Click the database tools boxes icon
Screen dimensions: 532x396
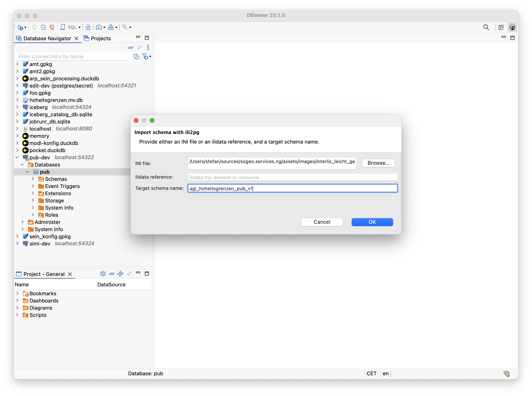tap(111, 27)
